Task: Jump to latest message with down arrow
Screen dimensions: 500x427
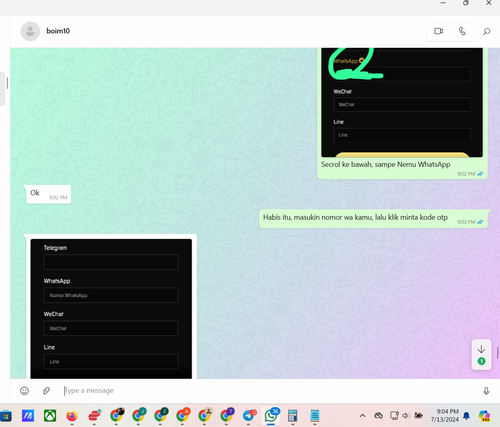Action: pos(481,354)
